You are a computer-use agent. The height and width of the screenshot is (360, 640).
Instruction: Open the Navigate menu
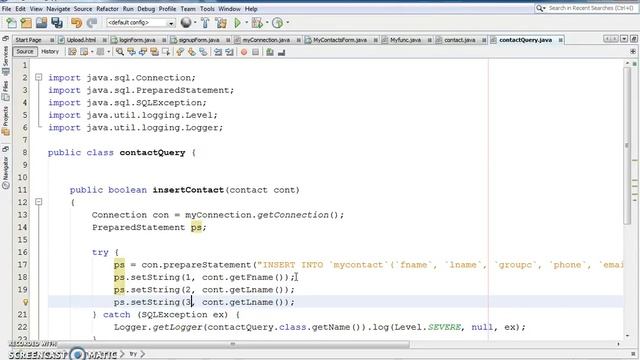tap(58, 9)
